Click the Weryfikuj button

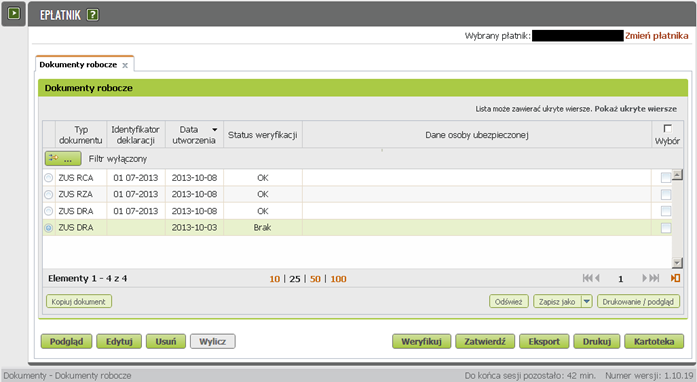tap(421, 342)
